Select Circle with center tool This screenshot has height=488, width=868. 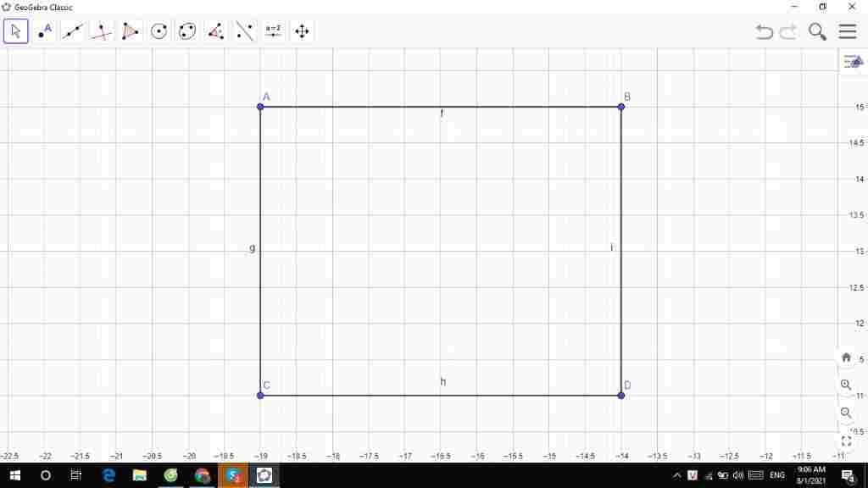click(159, 32)
